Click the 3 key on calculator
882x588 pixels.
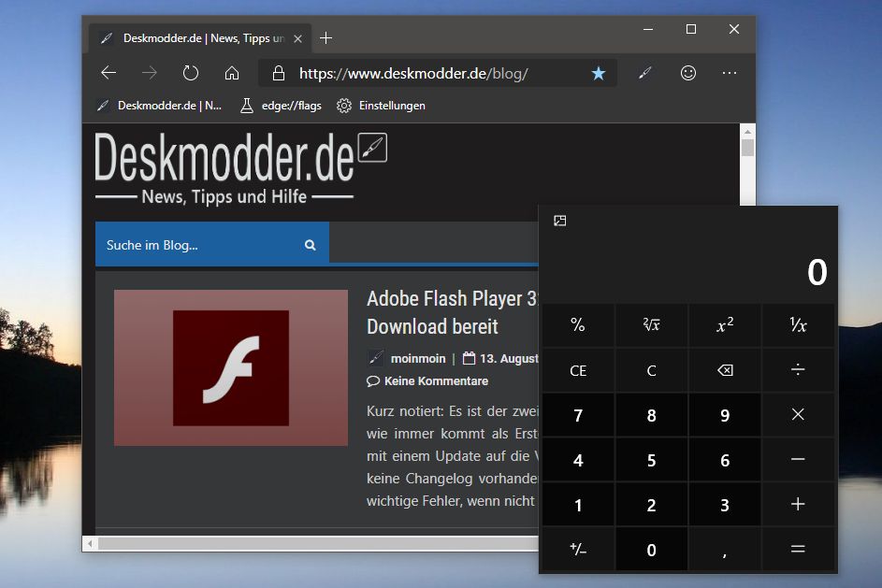click(x=725, y=504)
